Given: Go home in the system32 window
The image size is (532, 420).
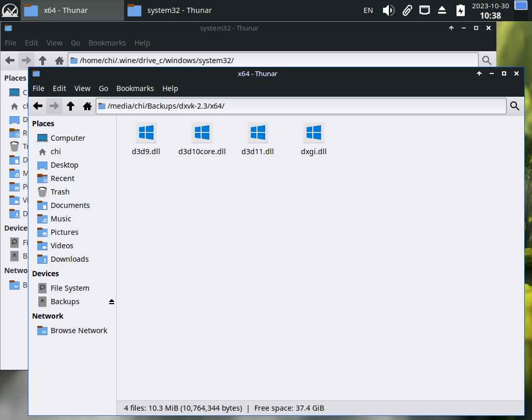Looking at the screenshot, I should coord(59,61).
